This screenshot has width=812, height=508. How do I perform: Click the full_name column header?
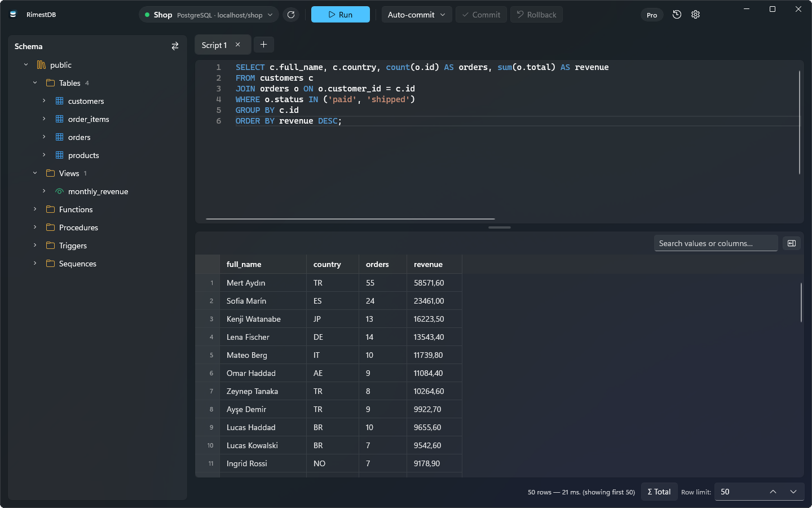tap(263, 264)
